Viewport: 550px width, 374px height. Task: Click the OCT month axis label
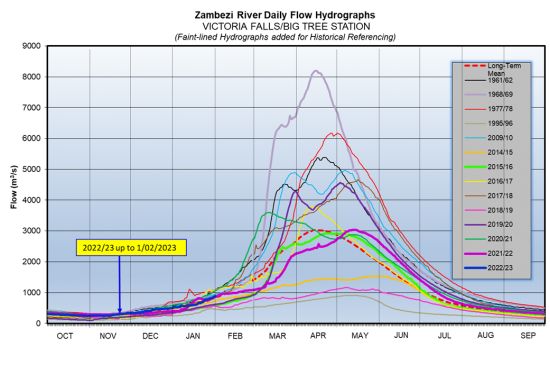click(65, 336)
